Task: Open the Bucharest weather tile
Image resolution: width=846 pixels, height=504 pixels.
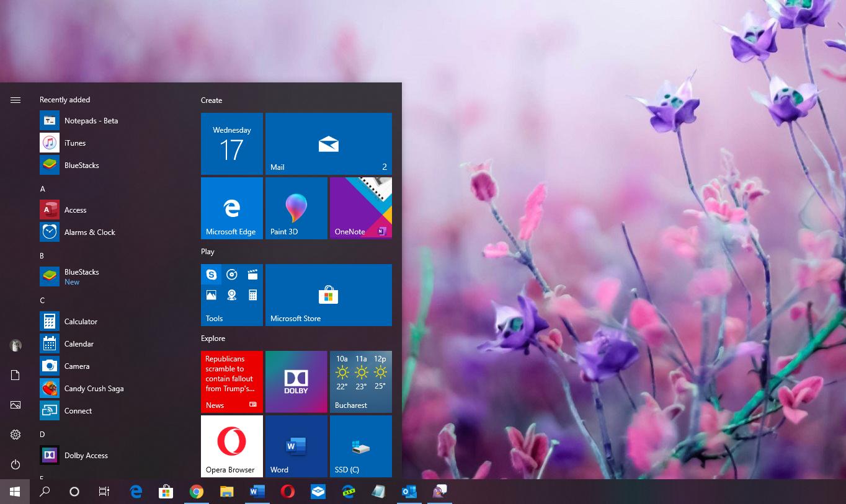Action: (361, 382)
